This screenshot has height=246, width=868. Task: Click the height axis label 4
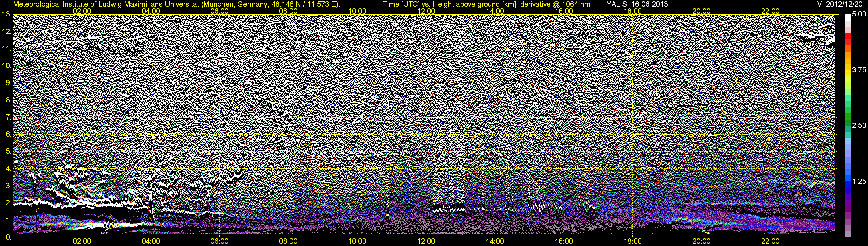point(8,168)
